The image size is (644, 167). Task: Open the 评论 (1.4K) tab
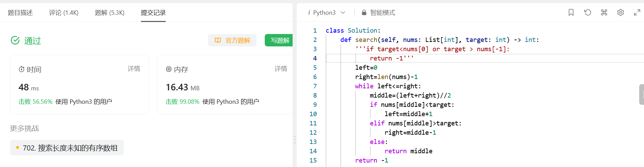coord(64,13)
